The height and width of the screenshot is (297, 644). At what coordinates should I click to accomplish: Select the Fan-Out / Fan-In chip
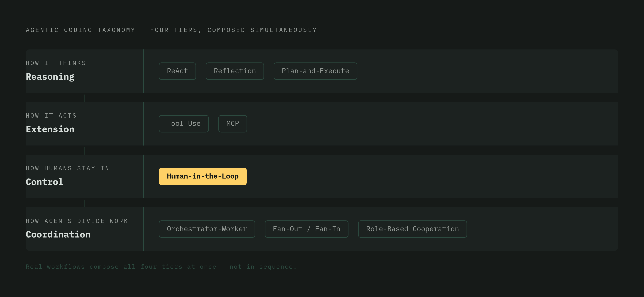coord(306,229)
